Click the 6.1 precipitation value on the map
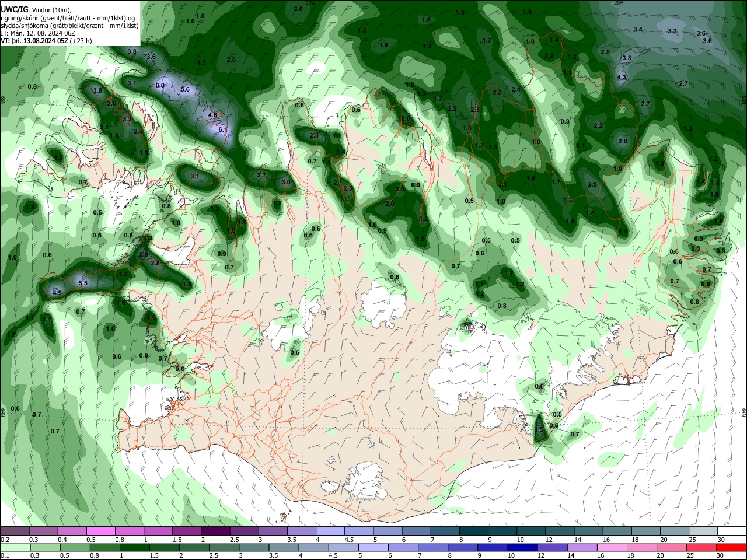Screen dimensions: 747x560 tap(222, 129)
